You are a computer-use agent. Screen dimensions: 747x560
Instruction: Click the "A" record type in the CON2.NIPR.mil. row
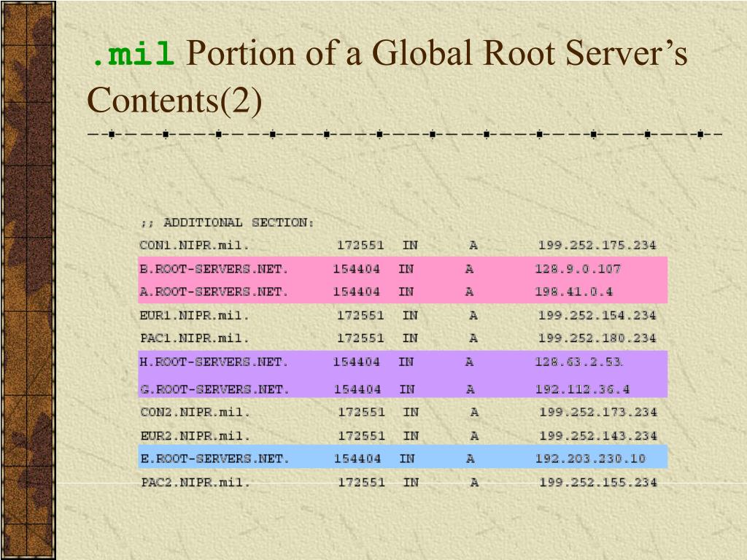click(x=474, y=413)
